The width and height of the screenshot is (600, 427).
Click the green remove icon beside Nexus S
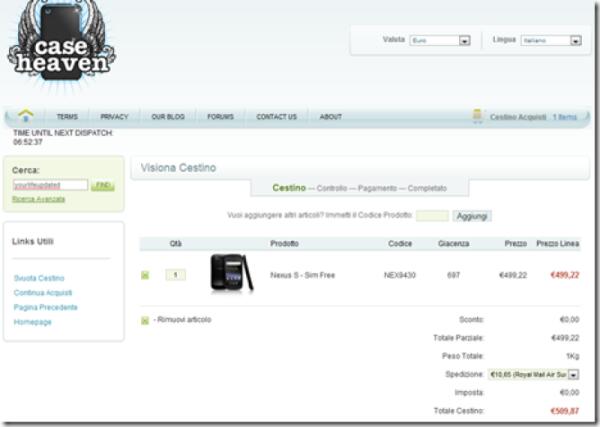145,275
